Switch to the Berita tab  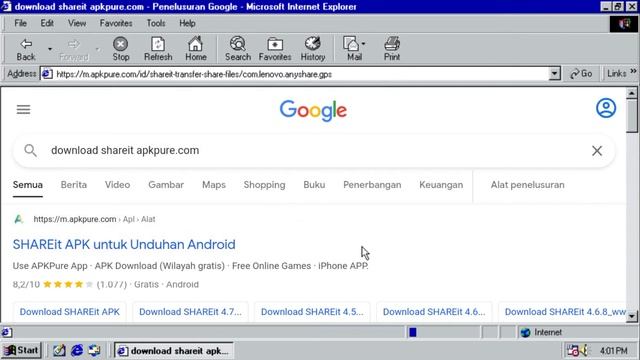click(73, 185)
